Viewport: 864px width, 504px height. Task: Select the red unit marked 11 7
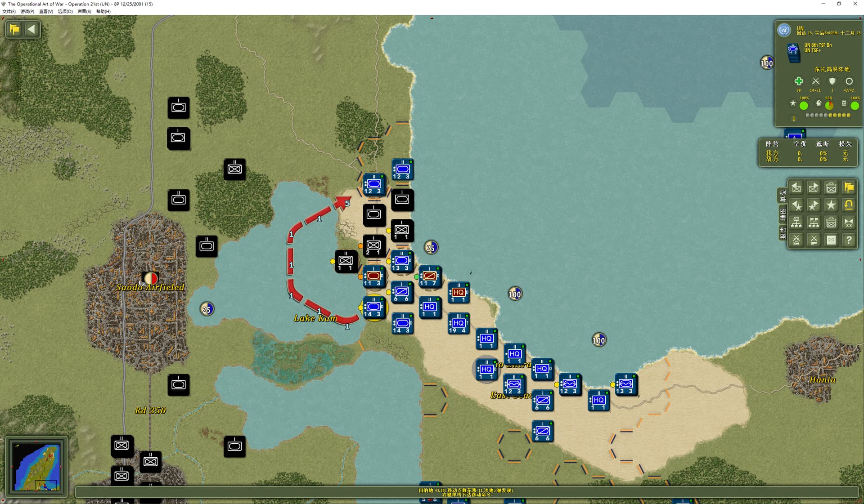pos(430,277)
